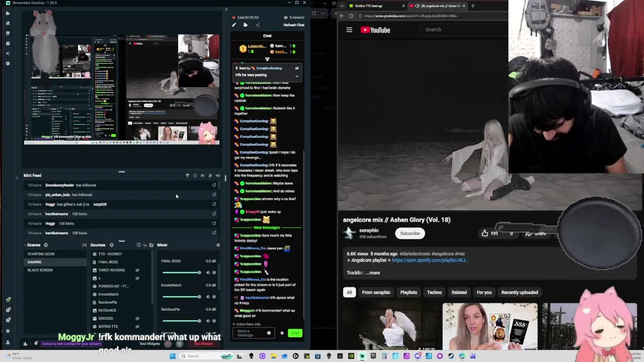Image resolution: width=644 pixels, height=362 pixels.
Task: Open Windows Start menu
Action: tap(173, 356)
